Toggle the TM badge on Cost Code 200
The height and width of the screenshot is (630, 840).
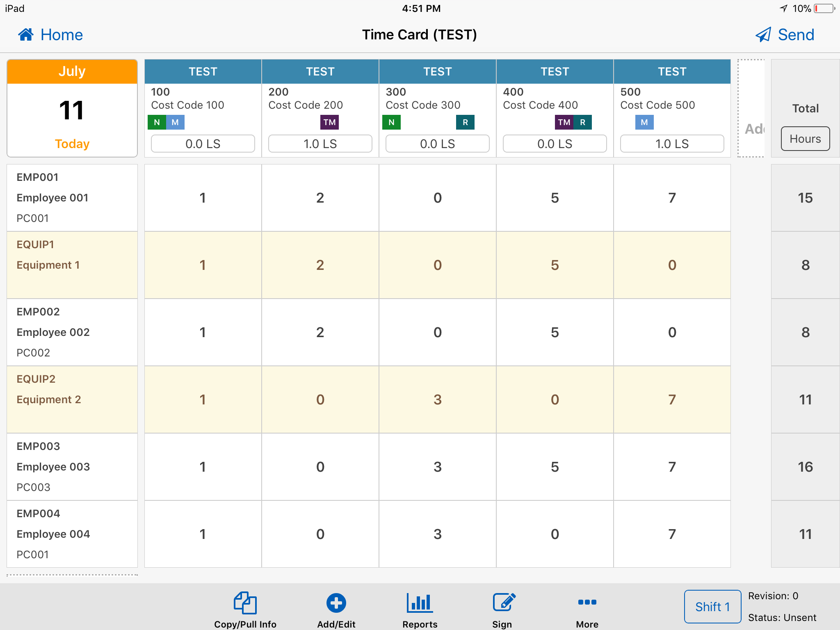(329, 122)
